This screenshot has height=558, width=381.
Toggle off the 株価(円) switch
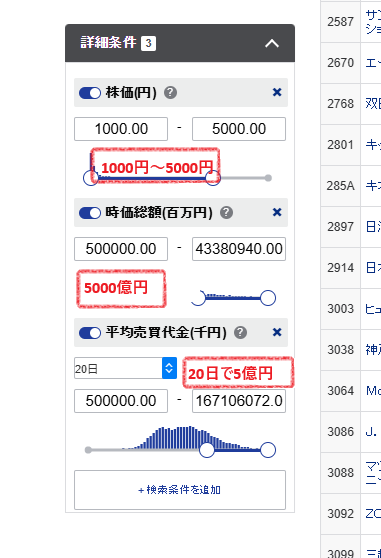tap(90, 93)
